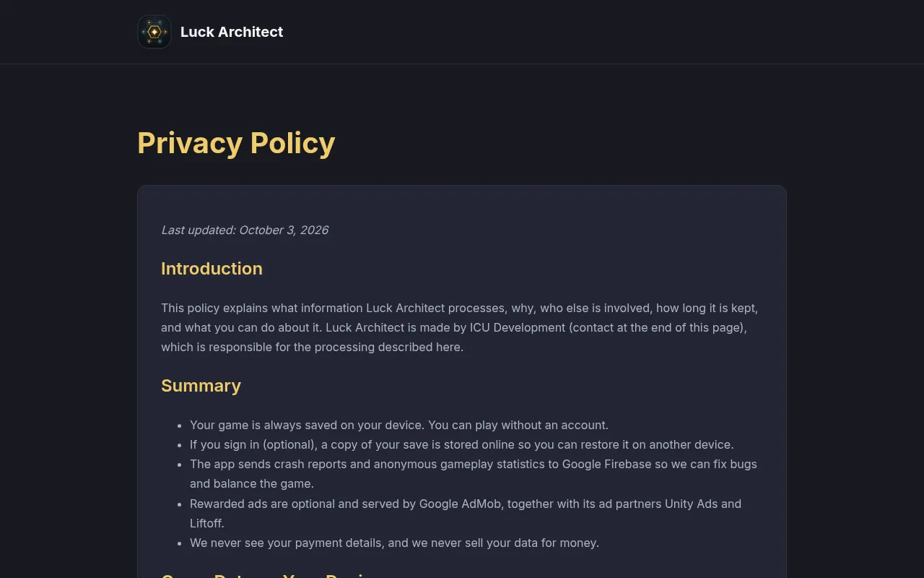Select the bullet about Rewarded ads and AdMob
The image size is (924, 578).
[466, 513]
